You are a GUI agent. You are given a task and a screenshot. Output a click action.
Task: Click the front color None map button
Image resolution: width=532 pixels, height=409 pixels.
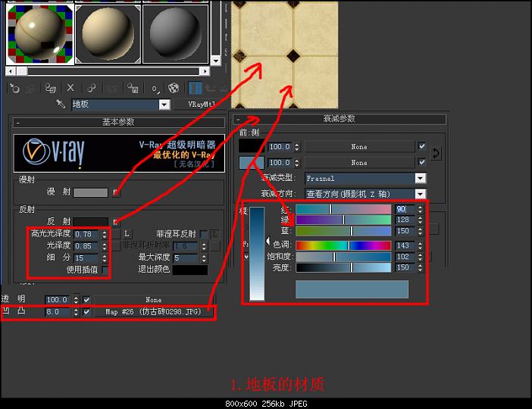pos(359,146)
